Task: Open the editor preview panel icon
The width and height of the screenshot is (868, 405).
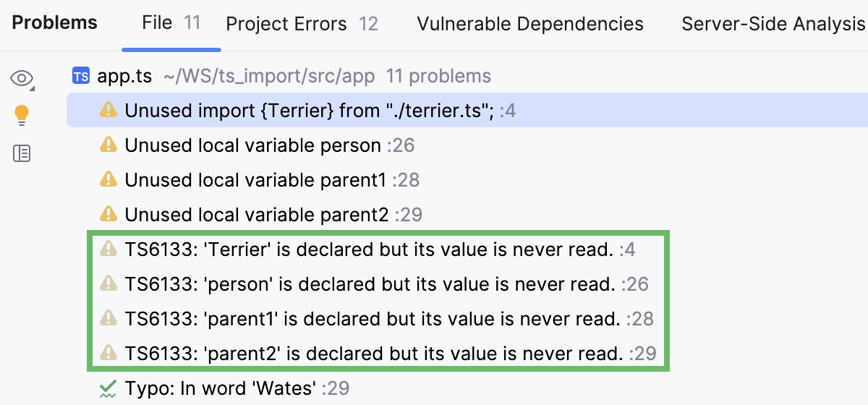Action: [x=22, y=153]
